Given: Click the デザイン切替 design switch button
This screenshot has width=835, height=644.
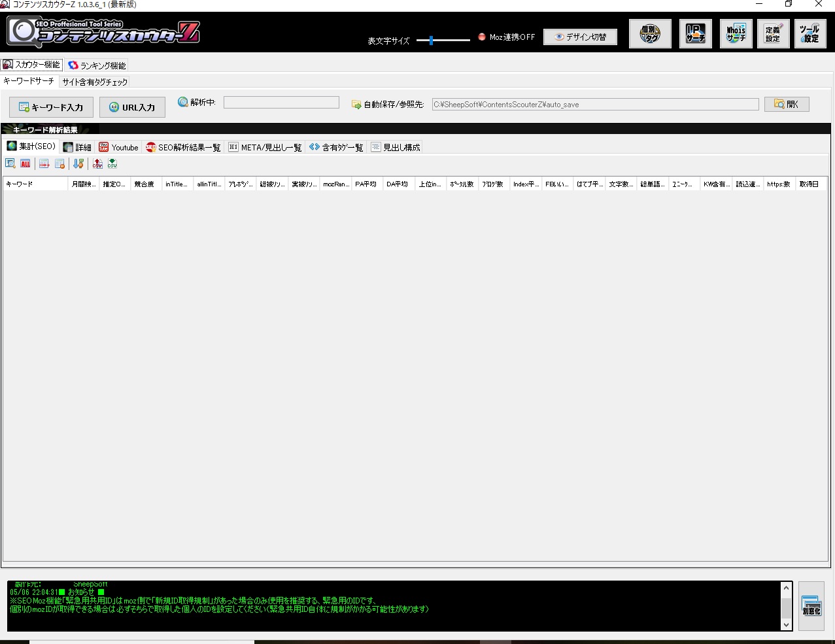Looking at the screenshot, I should tap(580, 37).
